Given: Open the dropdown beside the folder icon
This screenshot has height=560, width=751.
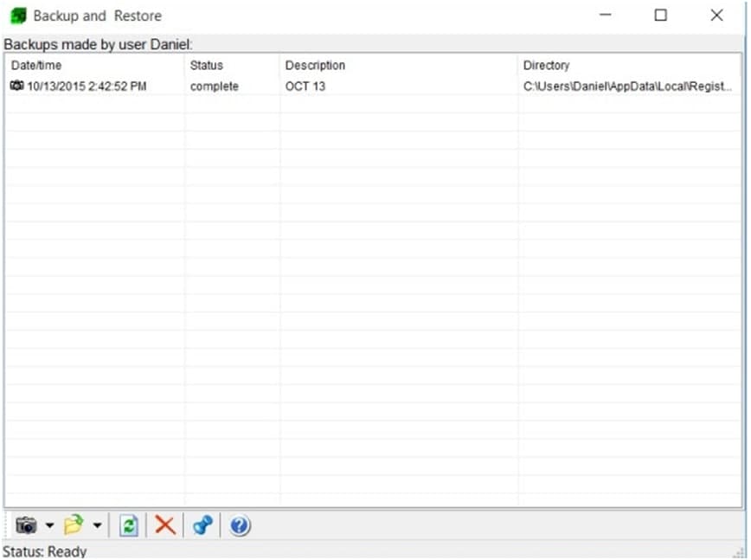Looking at the screenshot, I should click(x=95, y=525).
